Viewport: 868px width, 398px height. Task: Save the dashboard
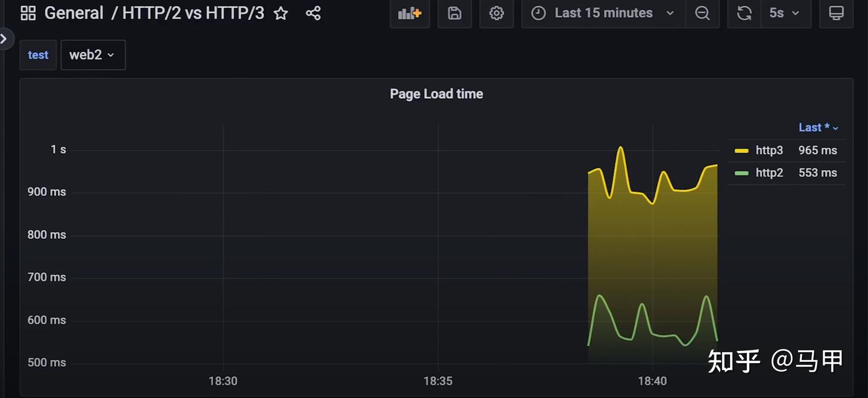(454, 13)
